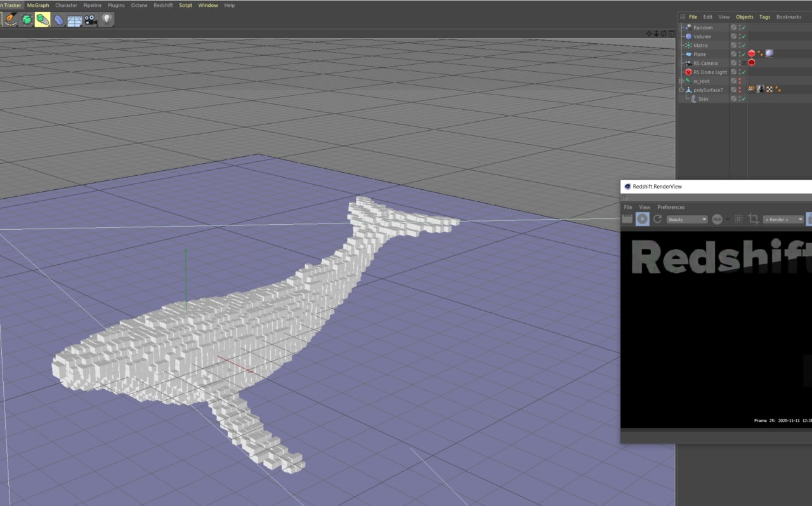Image resolution: width=812 pixels, height=506 pixels.
Task: Click viewport rotate navigation icon
Action: coord(664,34)
